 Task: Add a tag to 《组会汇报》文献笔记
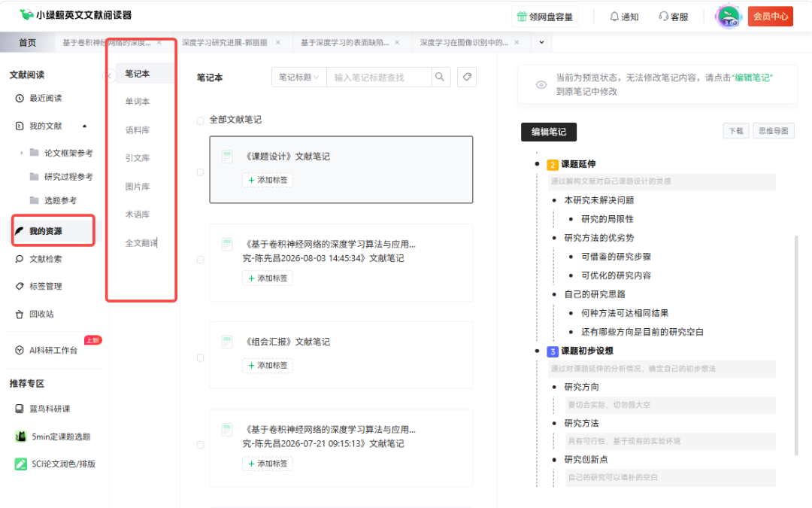pyautogui.click(x=268, y=366)
